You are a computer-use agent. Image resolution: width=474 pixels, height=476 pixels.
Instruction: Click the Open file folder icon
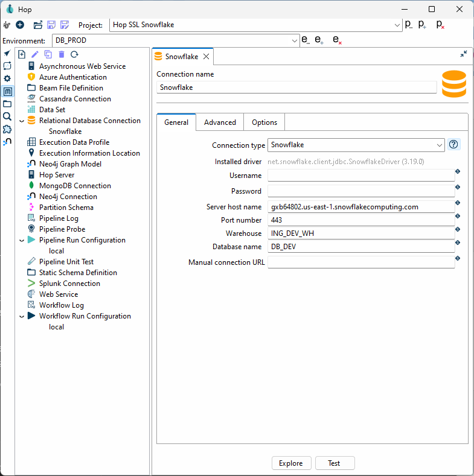pos(37,25)
